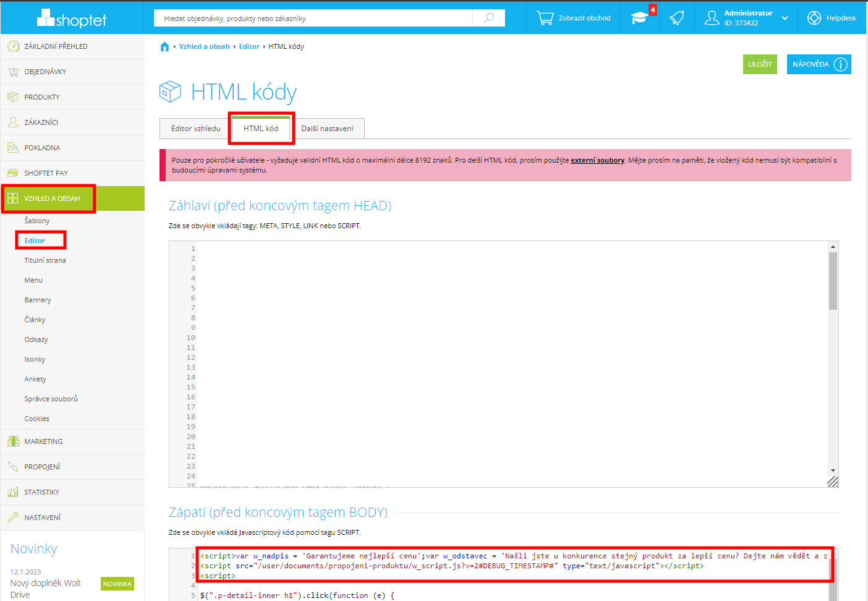This screenshot has width=868, height=601.
Task: Switch to the Editor vzhledu tab
Action: [195, 129]
